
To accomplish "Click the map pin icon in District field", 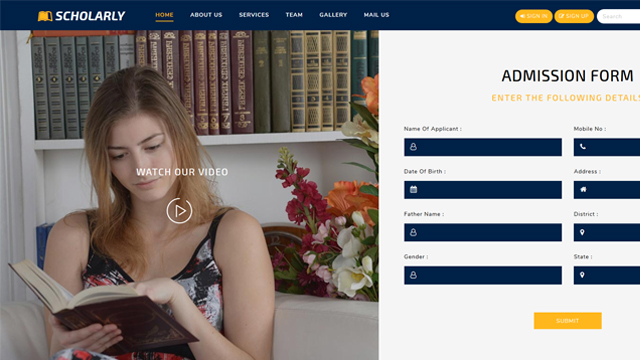I will click(582, 232).
